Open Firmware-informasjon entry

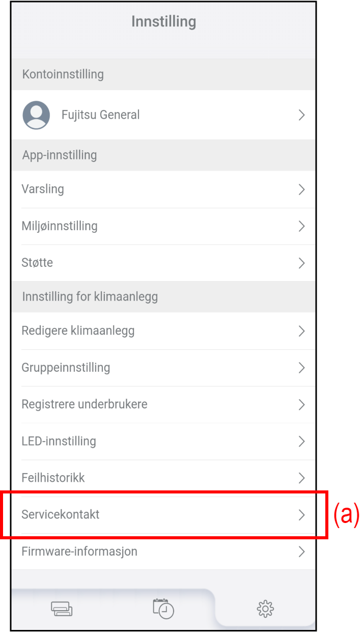tap(79, 551)
